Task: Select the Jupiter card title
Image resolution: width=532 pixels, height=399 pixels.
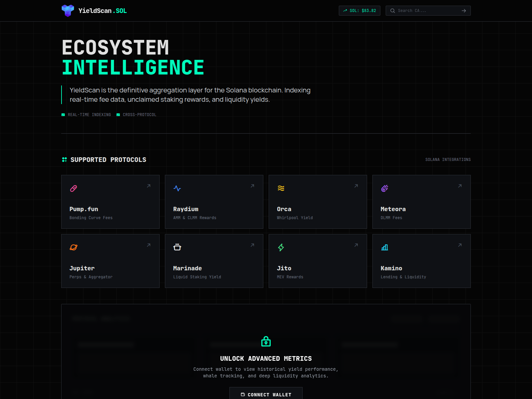Action: tap(82, 268)
